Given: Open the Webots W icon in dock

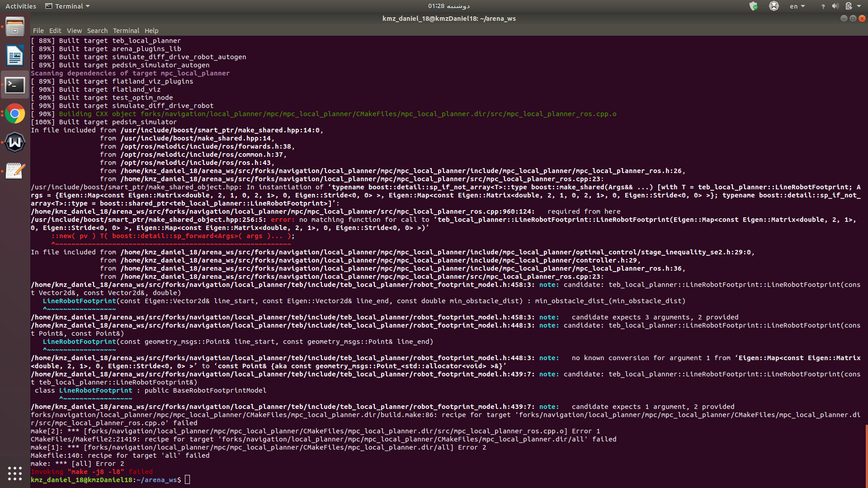Looking at the screenshot, I should pyautogui.click(x=15, y=143).
